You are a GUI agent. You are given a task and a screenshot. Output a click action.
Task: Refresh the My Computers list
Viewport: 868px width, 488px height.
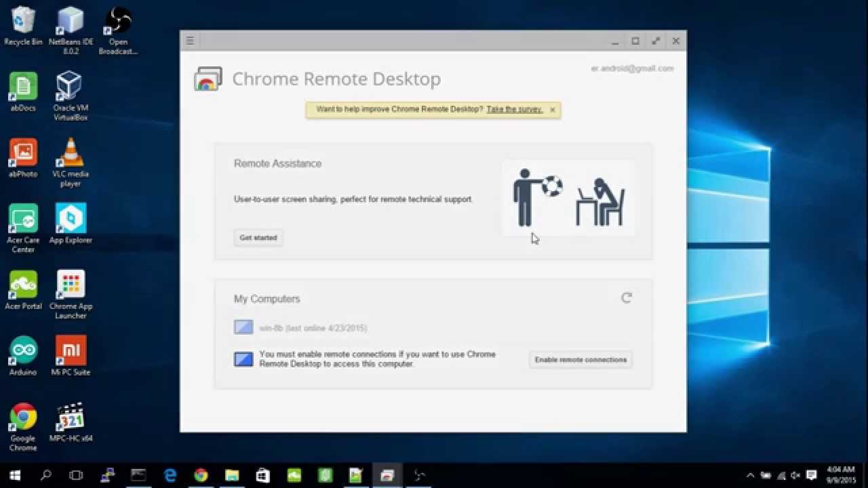(627, 298)
